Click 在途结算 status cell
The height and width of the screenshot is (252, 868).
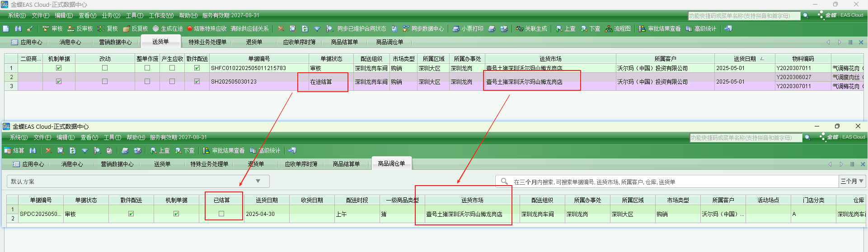pos(331,82)
